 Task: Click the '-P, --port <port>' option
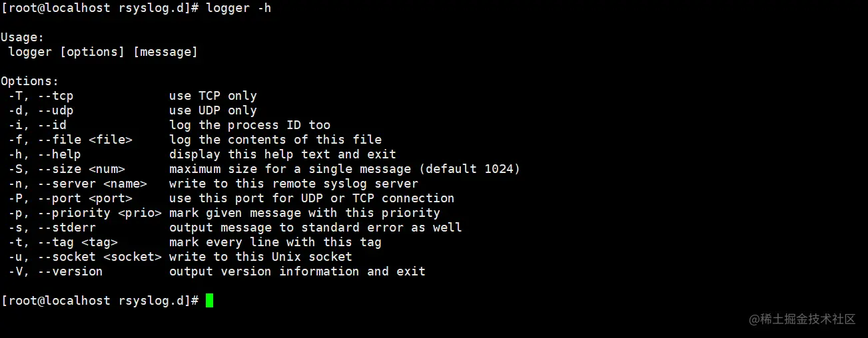(x=71, y=198)
